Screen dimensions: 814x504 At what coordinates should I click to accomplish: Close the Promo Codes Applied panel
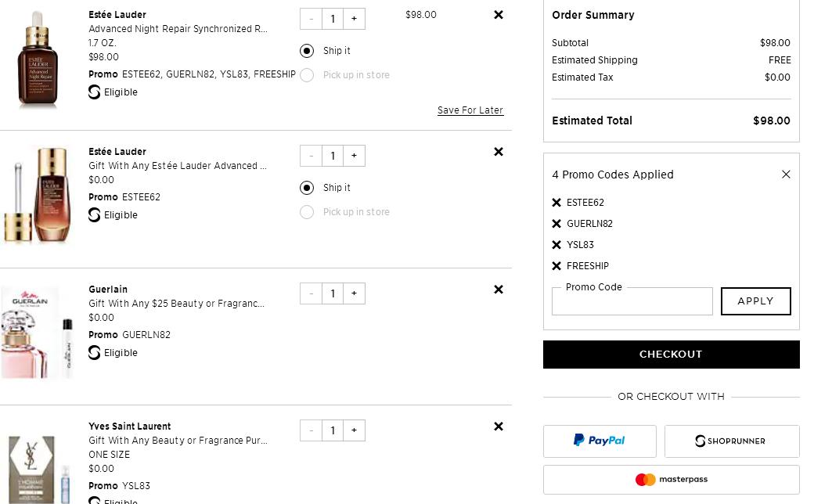coord(786,175)
